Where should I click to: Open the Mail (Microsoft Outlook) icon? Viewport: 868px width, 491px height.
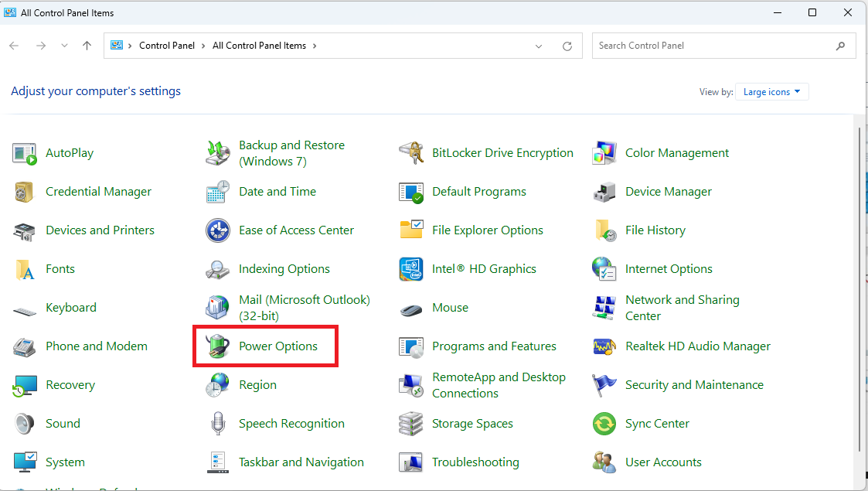[217, 308]
